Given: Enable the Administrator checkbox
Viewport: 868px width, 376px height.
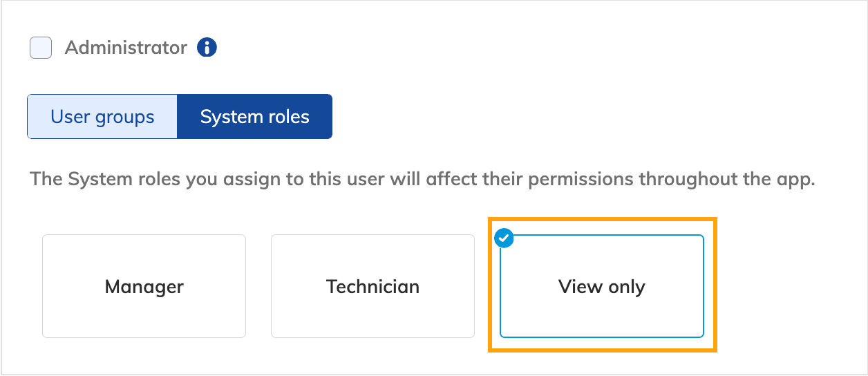Looking at the screenshot, I should [41, 48].
